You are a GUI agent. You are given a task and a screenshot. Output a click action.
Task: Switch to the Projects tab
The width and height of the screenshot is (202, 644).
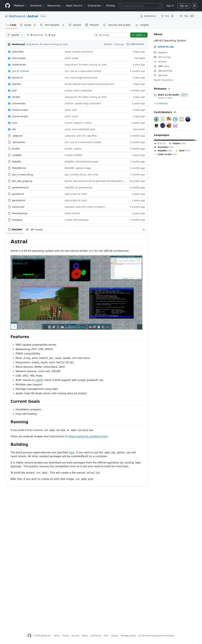pos(92,25)
